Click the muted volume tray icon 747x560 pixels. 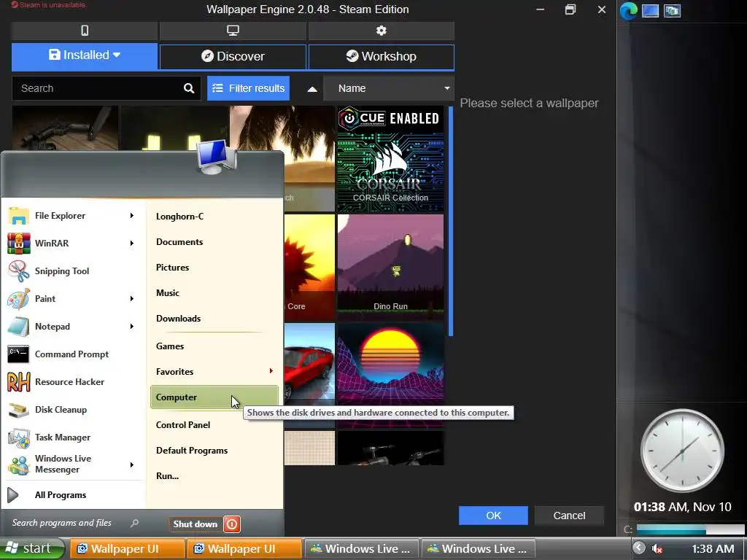[x=657, y=548]
